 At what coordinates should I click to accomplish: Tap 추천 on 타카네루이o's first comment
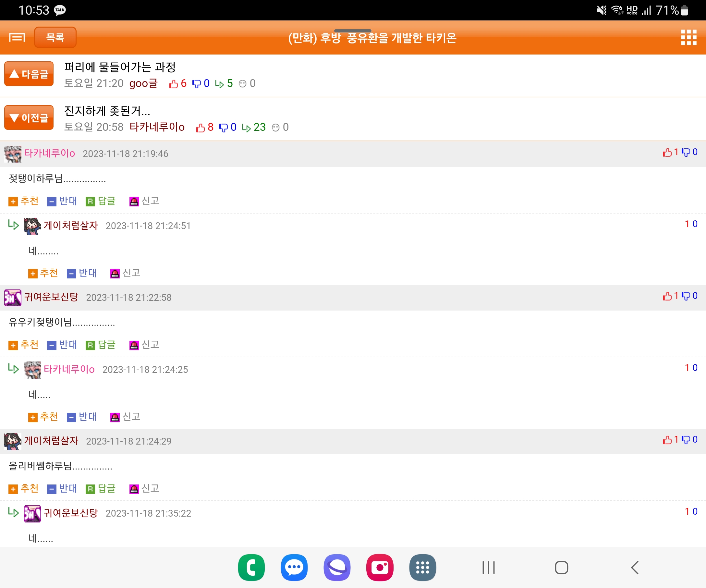24,201
